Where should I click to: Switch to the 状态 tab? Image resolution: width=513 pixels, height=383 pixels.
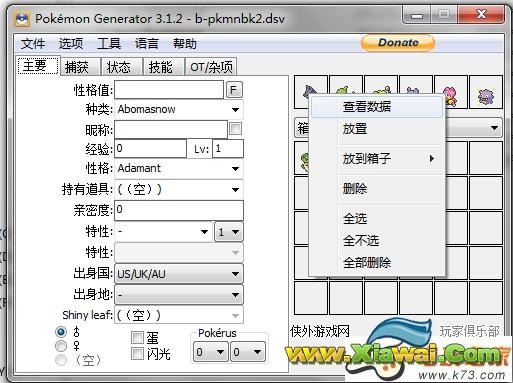tap(121, 67)
